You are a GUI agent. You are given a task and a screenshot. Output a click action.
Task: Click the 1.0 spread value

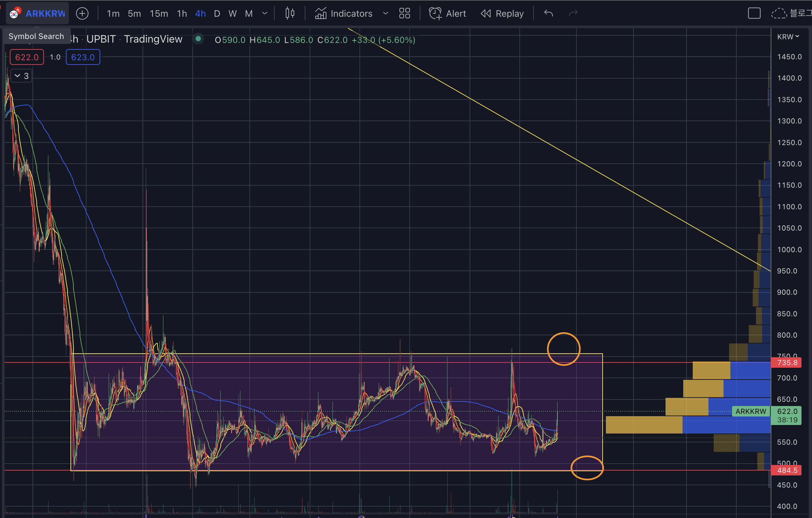55,57
